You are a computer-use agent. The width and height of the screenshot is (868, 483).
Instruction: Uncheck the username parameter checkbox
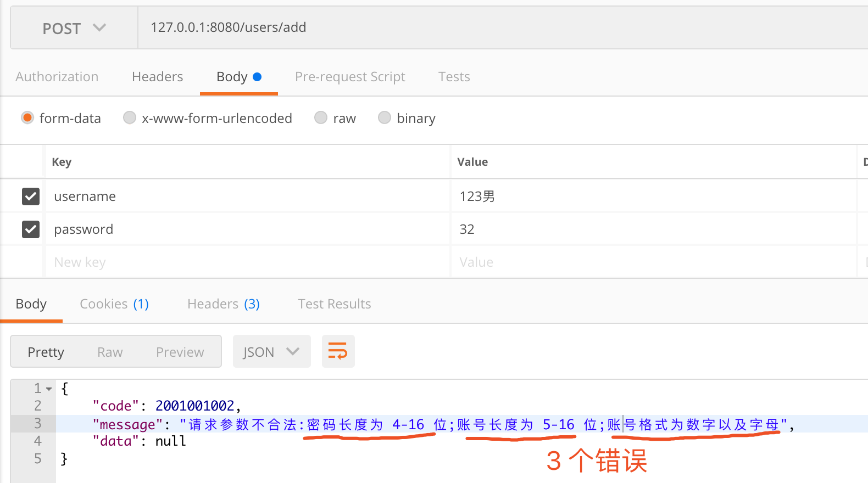coord(31,196)
